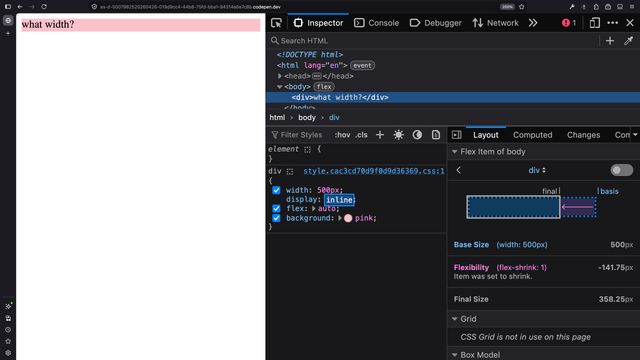The image size is (640, 360).
Task: Toggle light color scheme simulation
Action: point(398,135)
